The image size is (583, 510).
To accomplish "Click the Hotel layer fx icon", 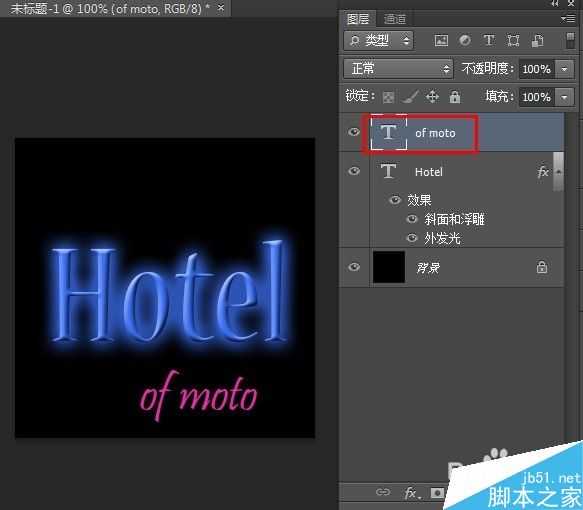I will point(543,172).
